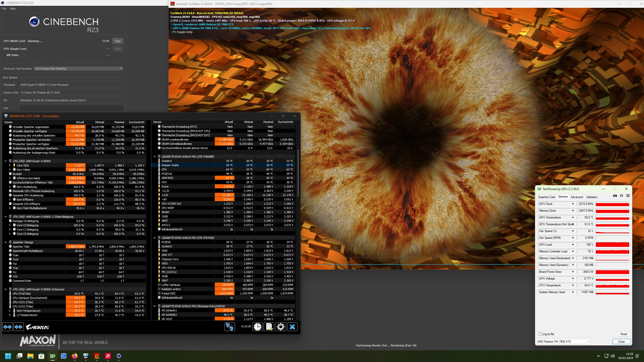644x362 pixels.
Task: Click the HWiNFO64 close sensors icon
Action: pos(292,327)
